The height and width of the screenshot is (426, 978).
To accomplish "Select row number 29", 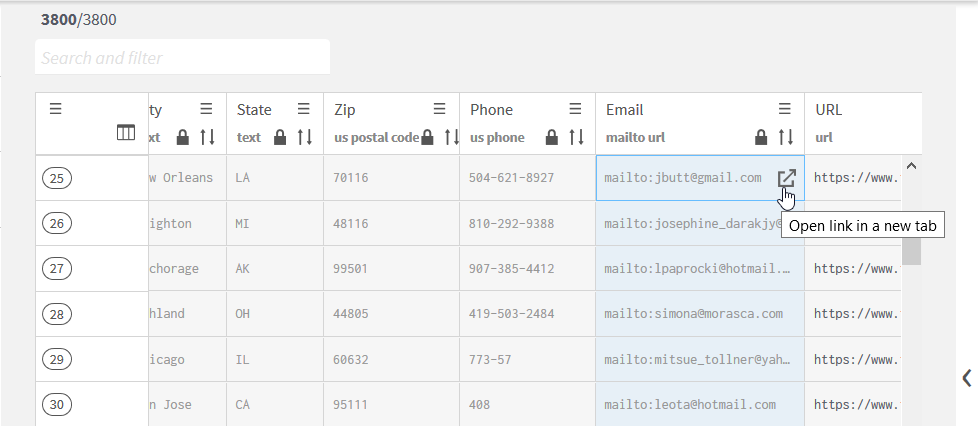I will [57, 359].
